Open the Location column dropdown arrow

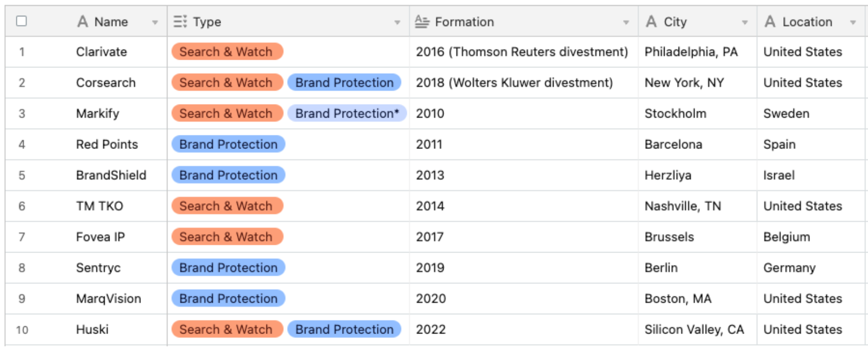853,22
